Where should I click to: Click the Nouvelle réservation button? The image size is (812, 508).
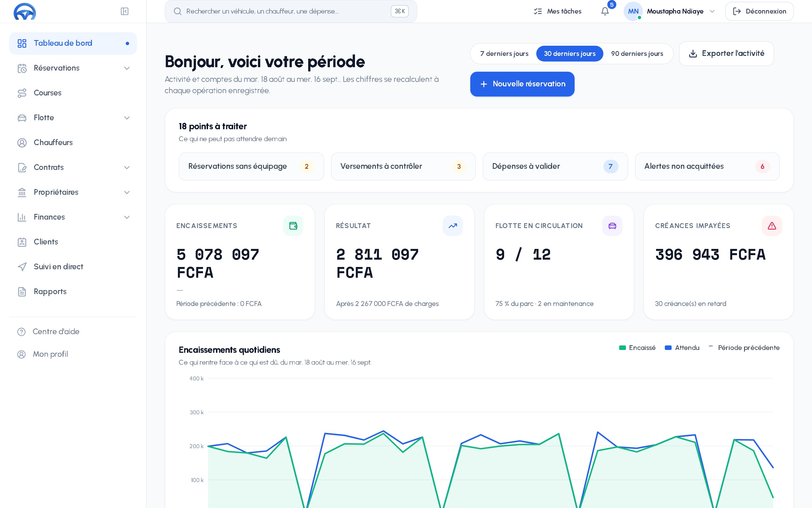pos(522,84)
